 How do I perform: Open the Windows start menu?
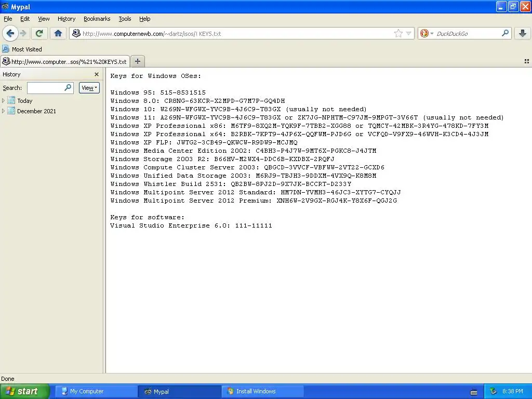tap(24, 391)
